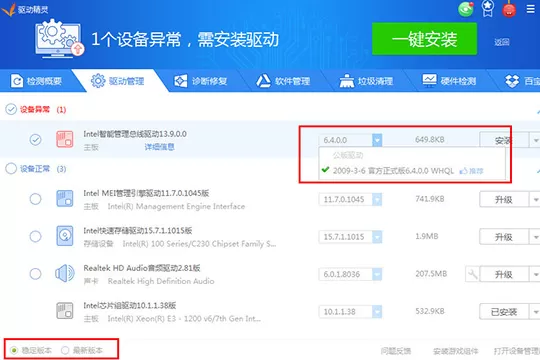Click the 驱动精灵 logo icon

click(9, 10)
